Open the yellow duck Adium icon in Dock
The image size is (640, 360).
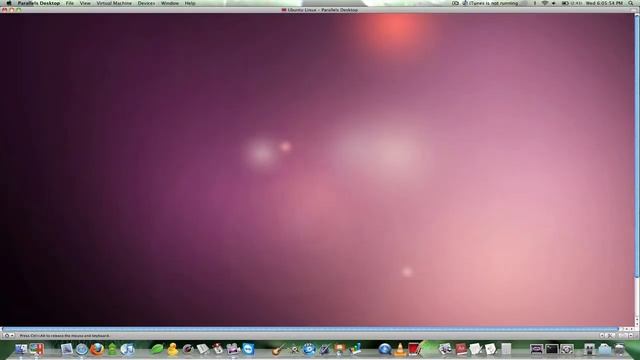tap(173, 349)
